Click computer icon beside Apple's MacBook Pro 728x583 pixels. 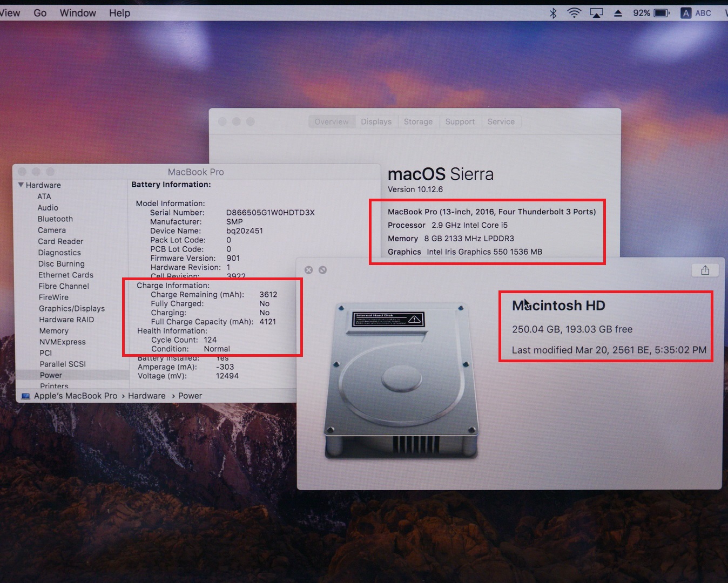coord(25,396)
